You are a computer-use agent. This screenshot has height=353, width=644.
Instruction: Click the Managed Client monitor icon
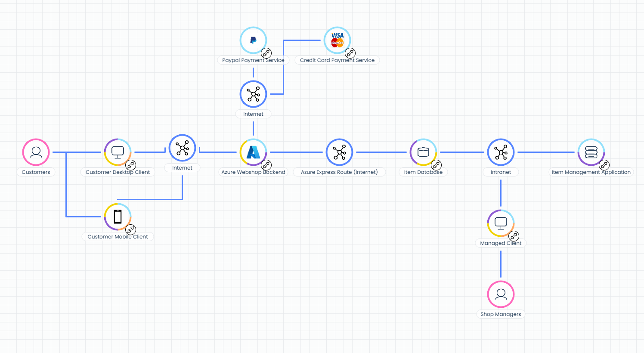(x=501, y=223)
